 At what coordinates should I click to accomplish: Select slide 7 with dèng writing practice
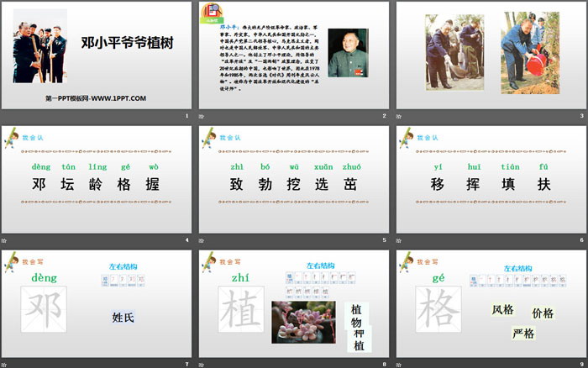[x=97, y=303]
